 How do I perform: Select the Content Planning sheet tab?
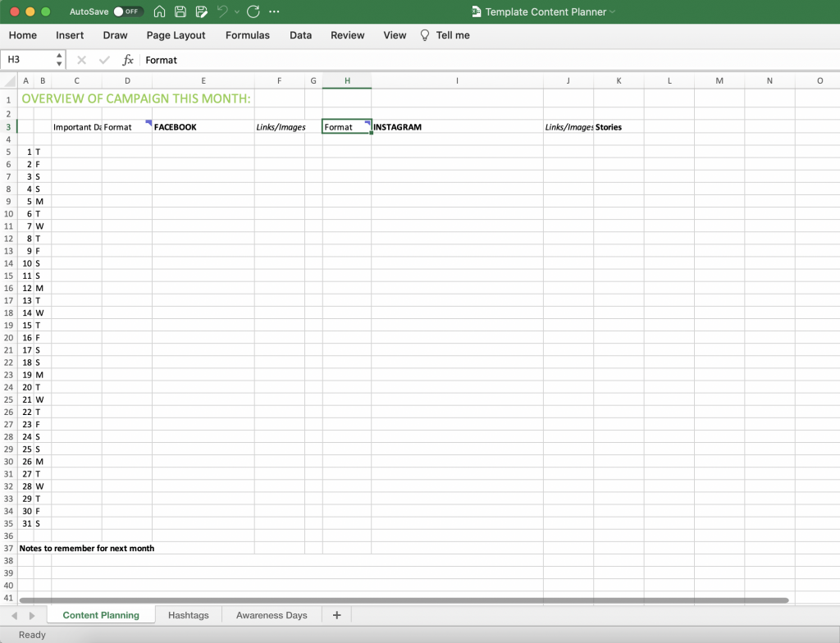point(101,615)
